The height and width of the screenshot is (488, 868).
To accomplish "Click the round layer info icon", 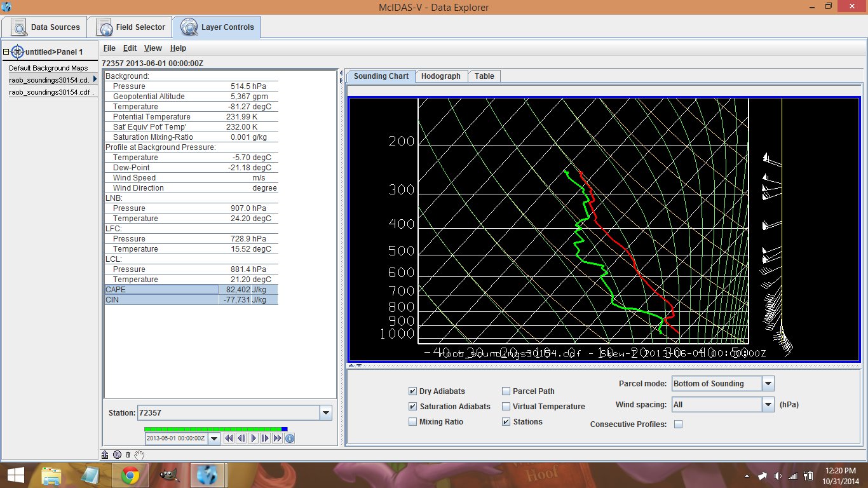I will (117, 454).
